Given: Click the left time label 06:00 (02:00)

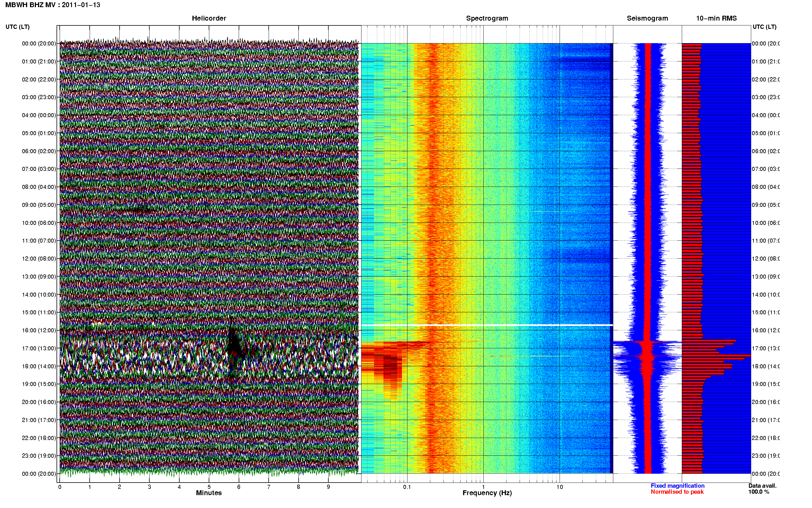Looking at the screenshot, I should [39, 151].
